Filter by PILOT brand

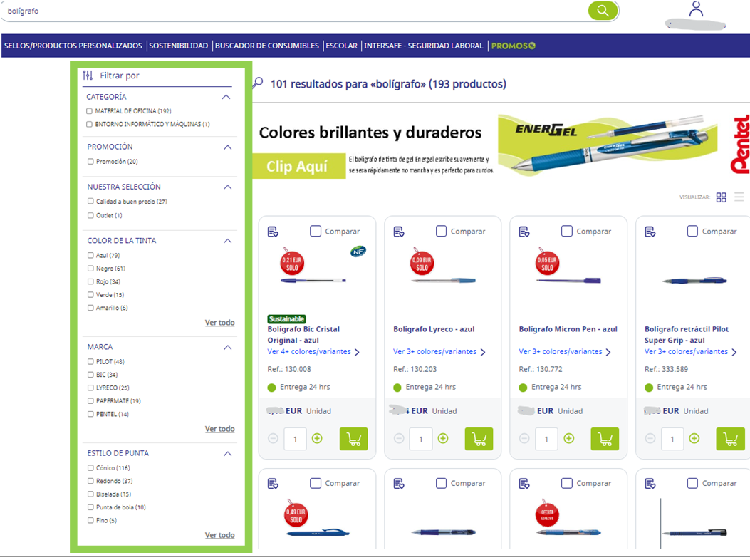90,362
